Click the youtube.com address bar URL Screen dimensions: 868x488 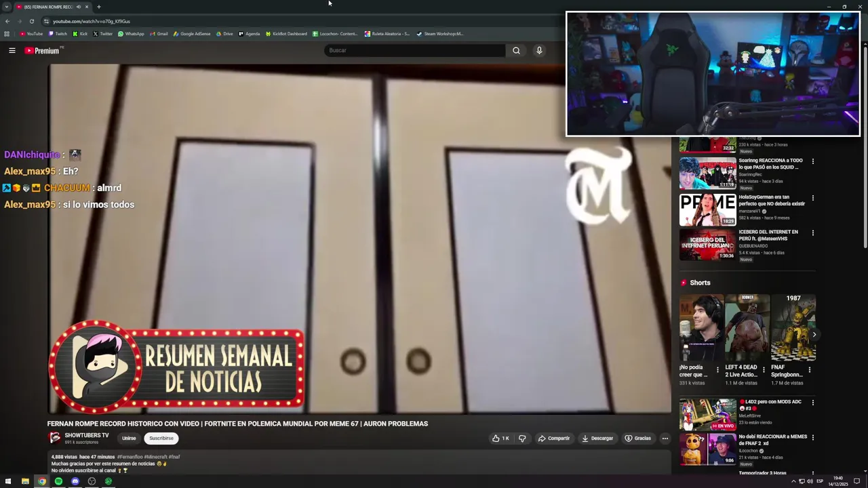coord(92,21)
